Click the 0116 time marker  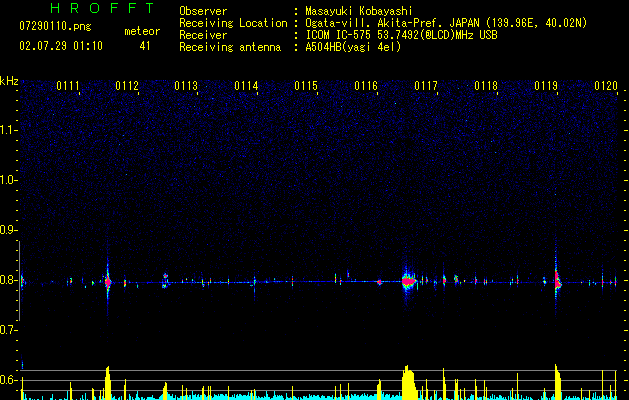coord(366,85)
